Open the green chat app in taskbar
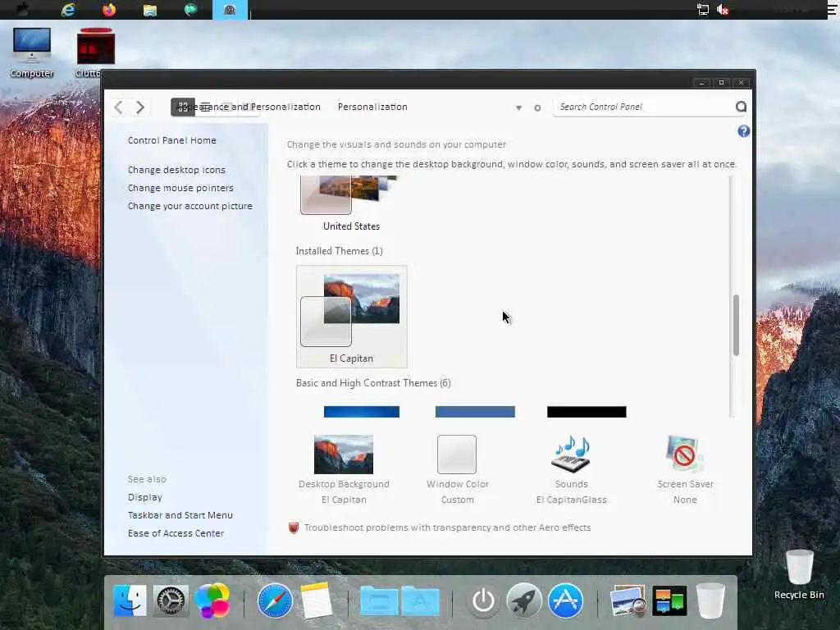840x630 pixels. [x=190, y=10]
